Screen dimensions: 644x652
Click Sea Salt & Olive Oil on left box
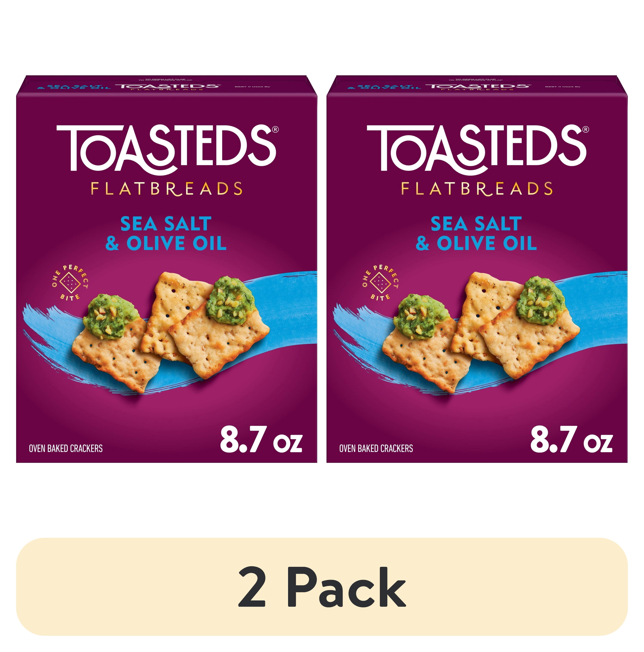pos(166,234)
